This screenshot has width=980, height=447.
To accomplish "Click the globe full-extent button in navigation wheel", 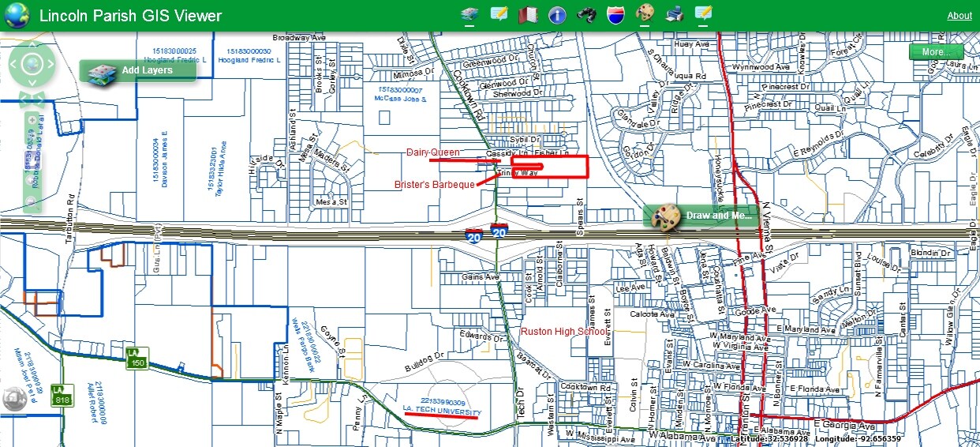I will (31, 64).
